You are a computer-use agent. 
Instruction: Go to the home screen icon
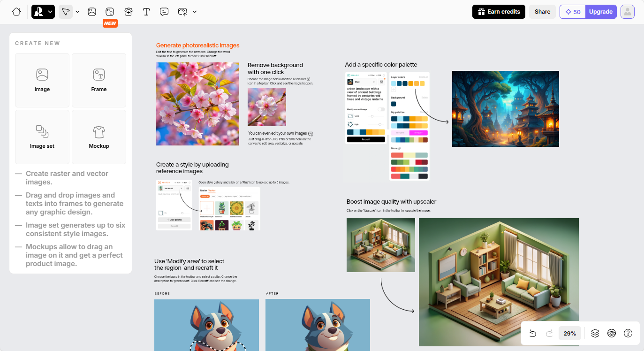(x=16, y=12)
